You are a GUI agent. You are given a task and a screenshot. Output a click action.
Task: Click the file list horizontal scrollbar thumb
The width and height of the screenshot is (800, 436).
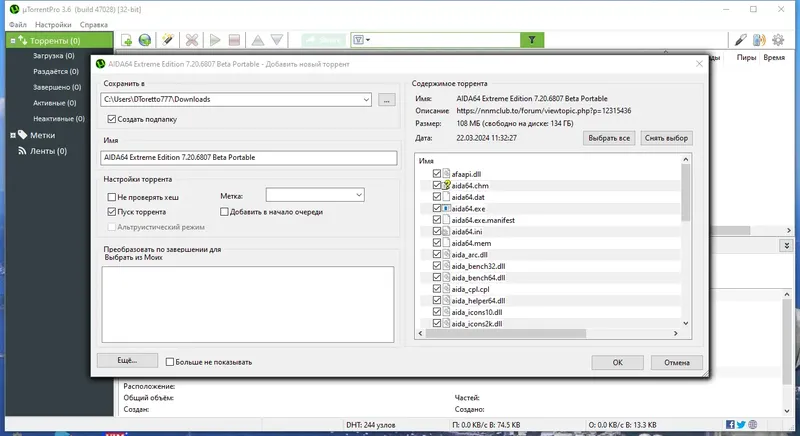click(506, 333)
